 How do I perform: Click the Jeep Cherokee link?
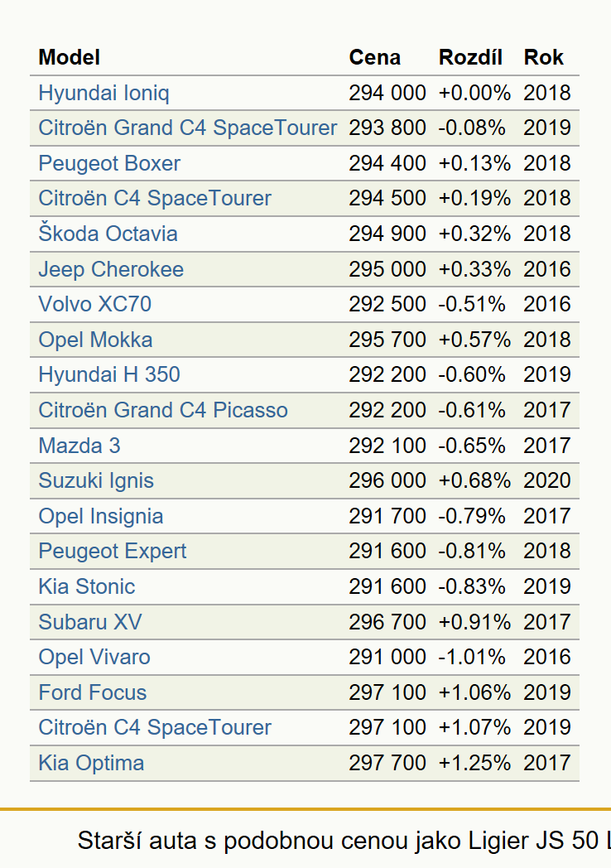tap(111, 269)
